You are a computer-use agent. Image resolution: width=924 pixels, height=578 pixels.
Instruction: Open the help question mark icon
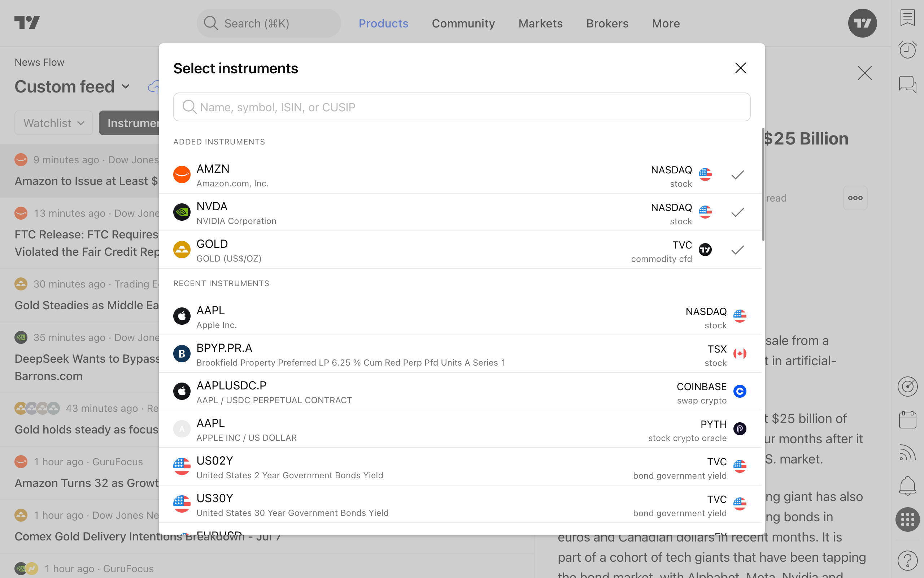(x=907, y=560)
